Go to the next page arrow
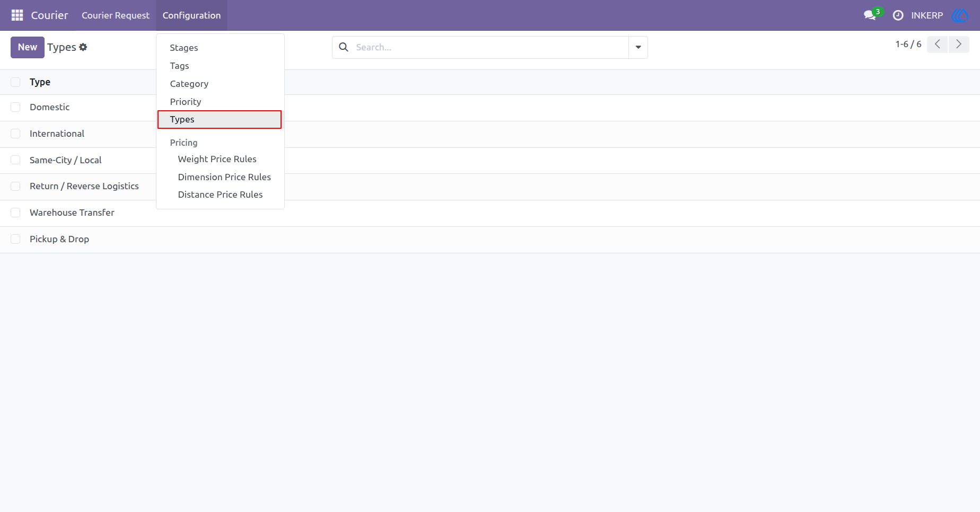The height and width of the screenshot is (512, 980). click(959, 45)
